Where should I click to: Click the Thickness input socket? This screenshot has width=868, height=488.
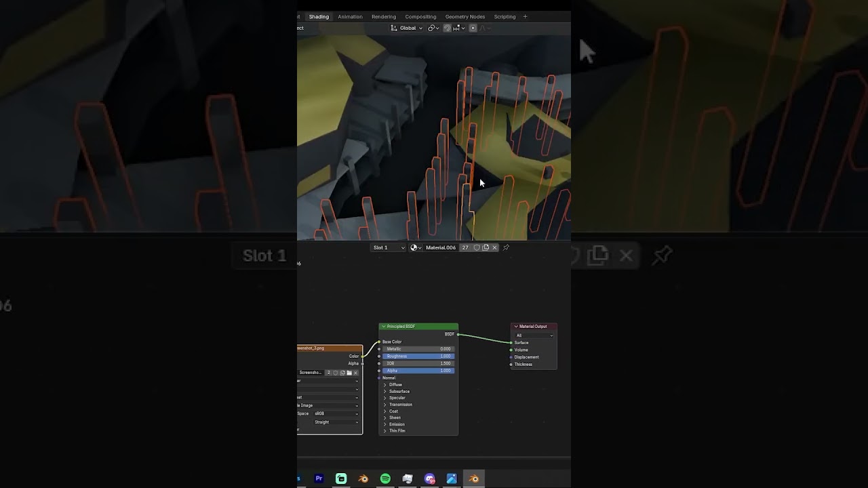[x=511, y=365]
